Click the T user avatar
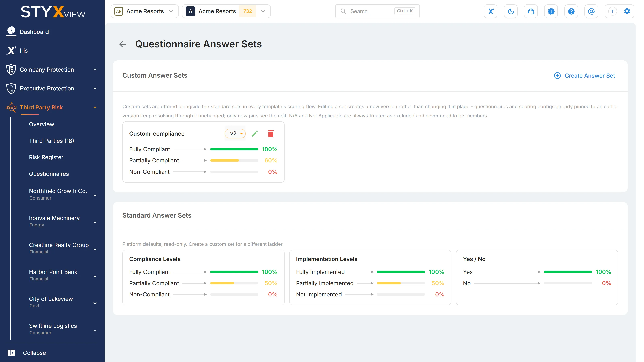This screenshot has width=644, height=362. click(x=612, y=11)
